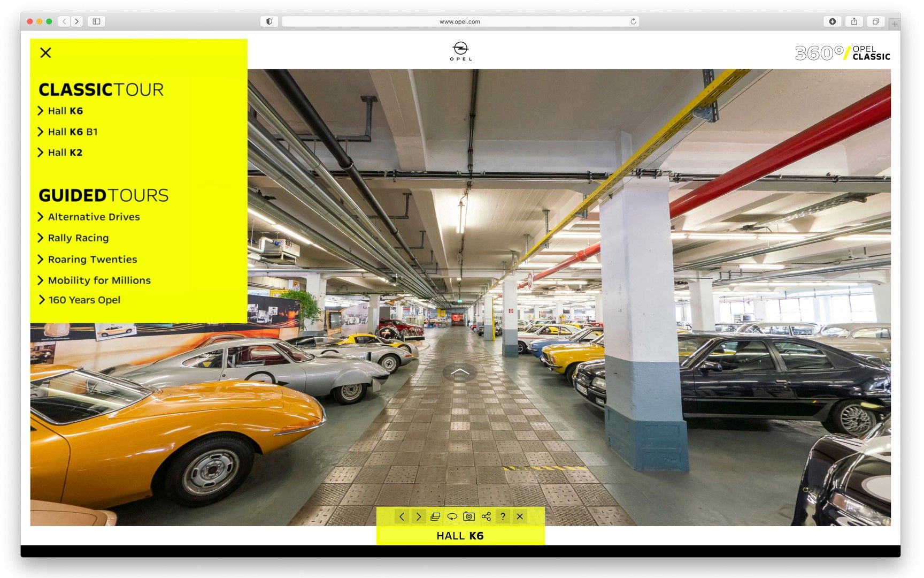924x578 pixels.
Task: Open Hall K6 in Classic Tour list
Action: coord(65,111)
